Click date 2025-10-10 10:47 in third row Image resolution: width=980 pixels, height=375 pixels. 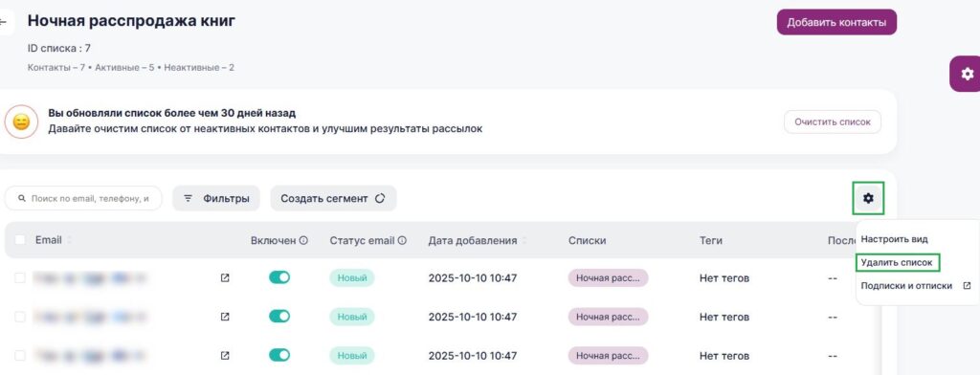click(473, 356)
